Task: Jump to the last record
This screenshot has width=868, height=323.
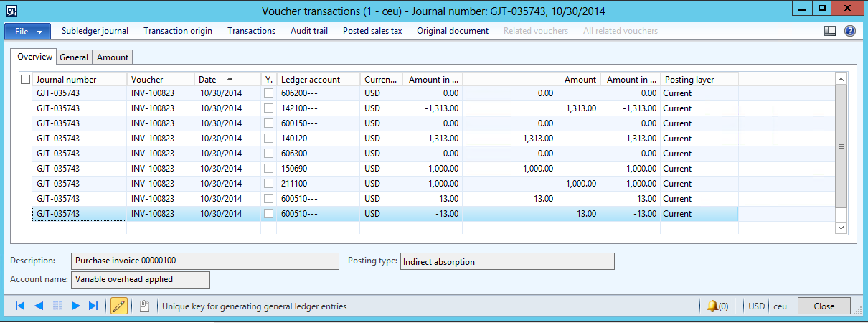Action: [x=93, y=306]
